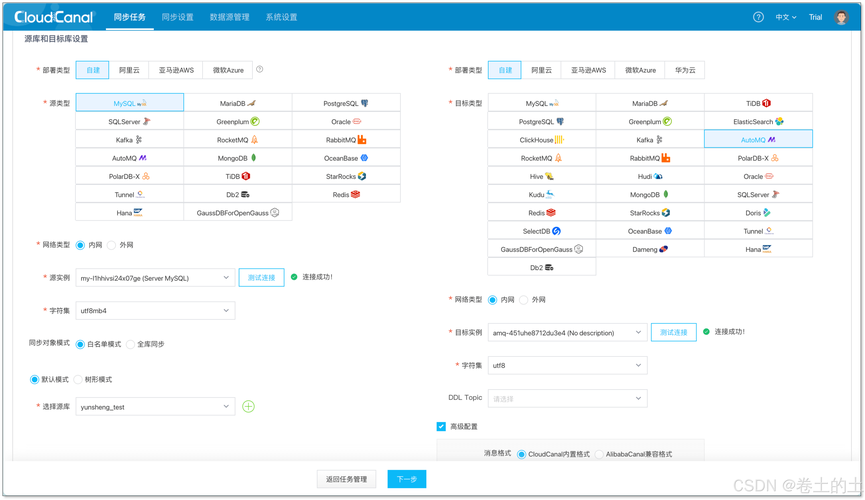Select 阿里云 source deployment type
The image size is (865, 500).
(129, 70)
